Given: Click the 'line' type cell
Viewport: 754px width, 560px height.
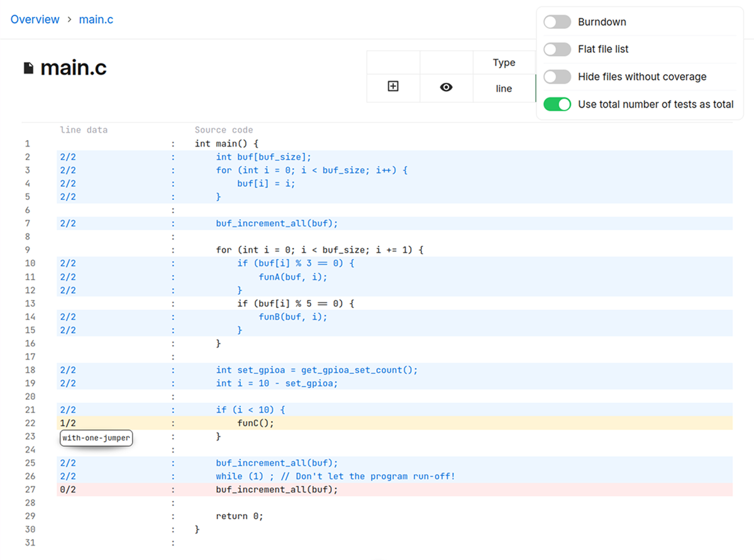Looking at the screenshot, I should tap(504, 89).
